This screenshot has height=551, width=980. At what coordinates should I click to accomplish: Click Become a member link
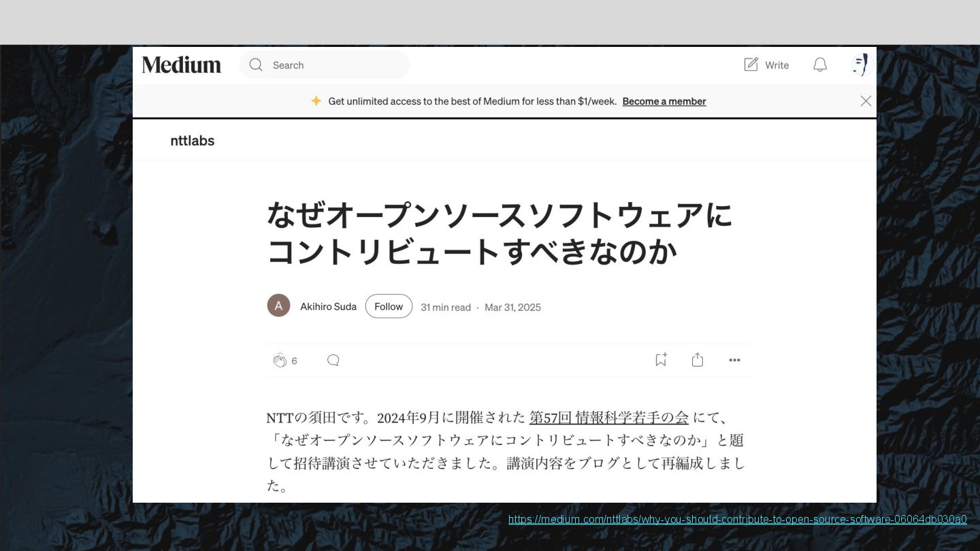(664, 101)
